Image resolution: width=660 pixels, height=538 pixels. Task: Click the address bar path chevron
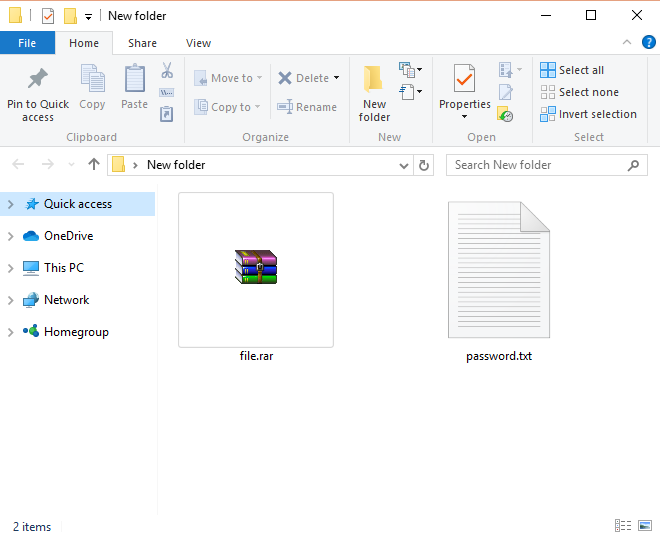135,165
